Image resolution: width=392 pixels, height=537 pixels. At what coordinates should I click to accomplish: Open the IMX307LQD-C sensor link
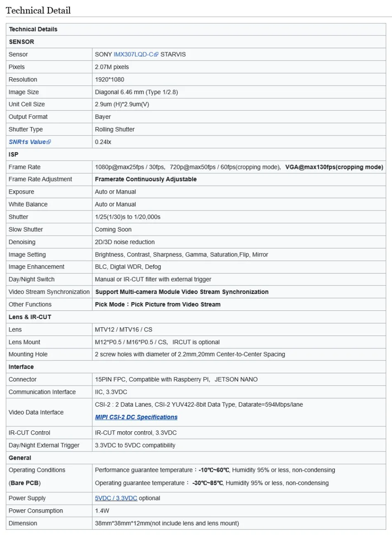pos(133,54)
